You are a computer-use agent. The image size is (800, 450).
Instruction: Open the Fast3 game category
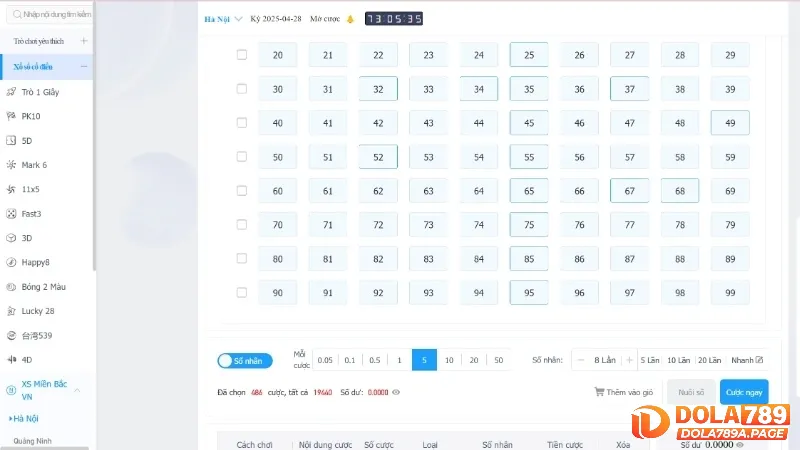tap(31, 214)
